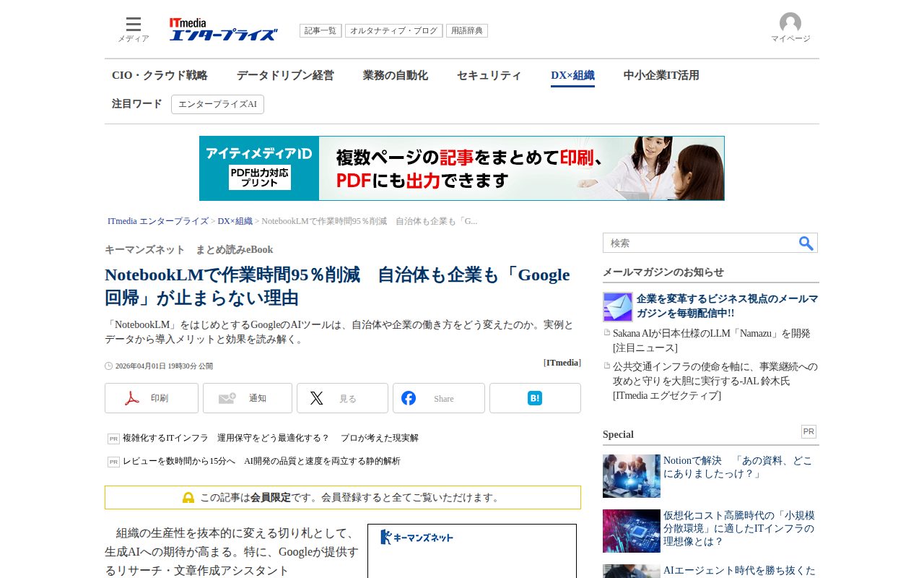Click the ITmedia エンタープライズ logo
Image resolution: width=924 pixels, height=578 pixels.
[224, 30]
